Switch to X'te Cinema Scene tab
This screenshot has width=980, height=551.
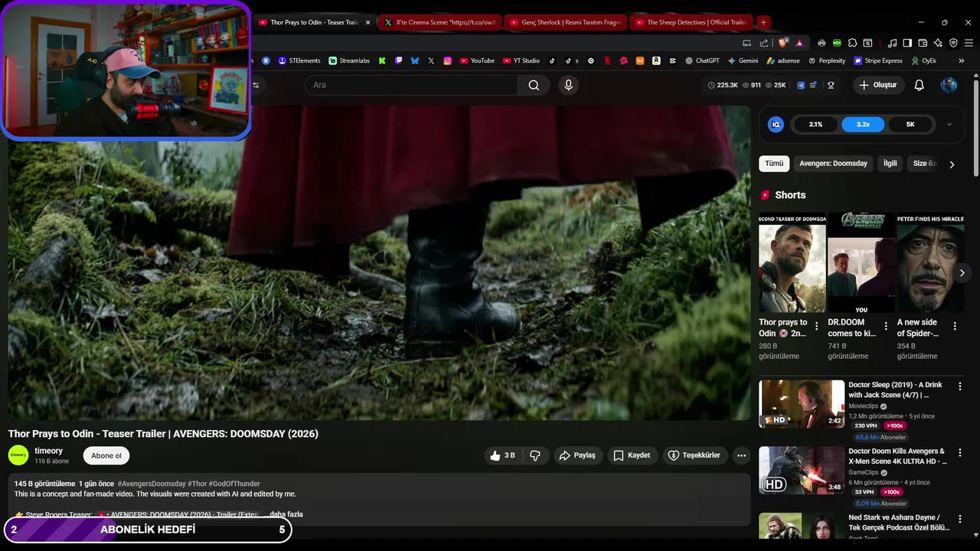[439, 22]
